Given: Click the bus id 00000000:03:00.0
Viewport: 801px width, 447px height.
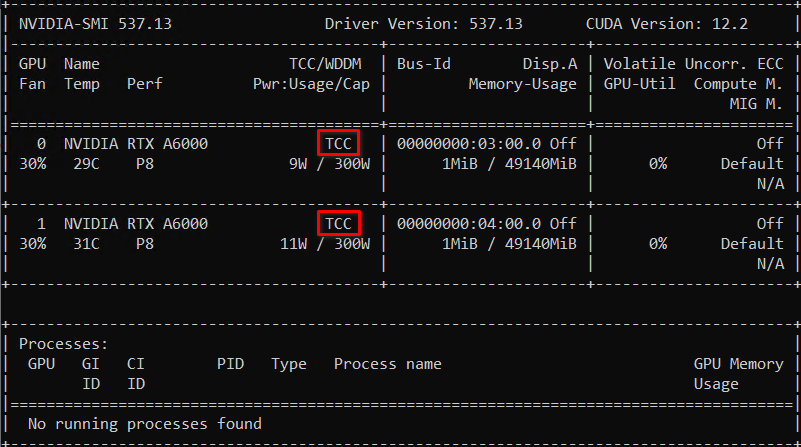Looking at the screenshot, I should click(x=469, y=144).
